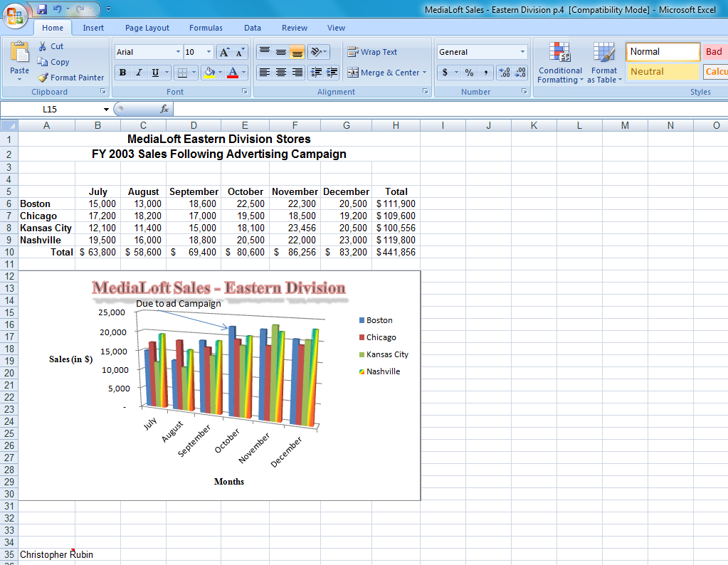The width and height of the screenshot is (728, 565).
Task: Apply the Normal cell style
Action: point(663,51)
